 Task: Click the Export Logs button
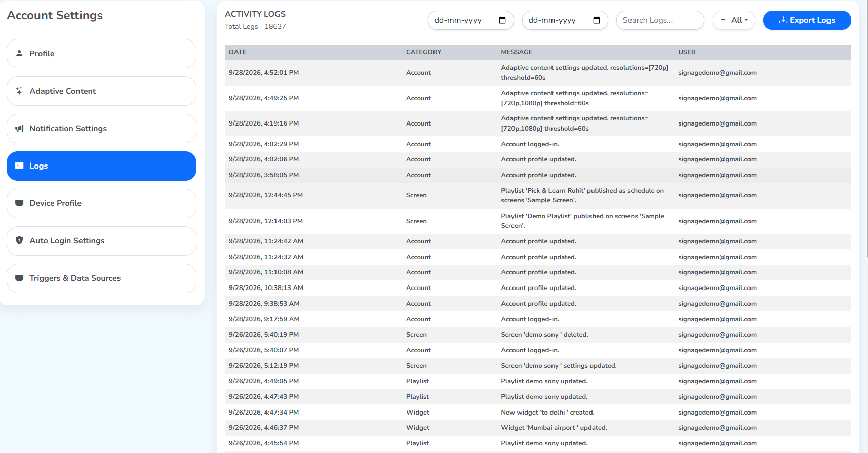(x=807, y=20)
